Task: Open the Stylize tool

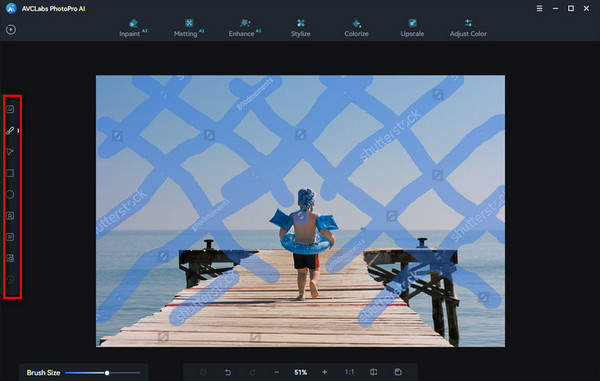Action: pyautogui.click(x=300, y=28)
